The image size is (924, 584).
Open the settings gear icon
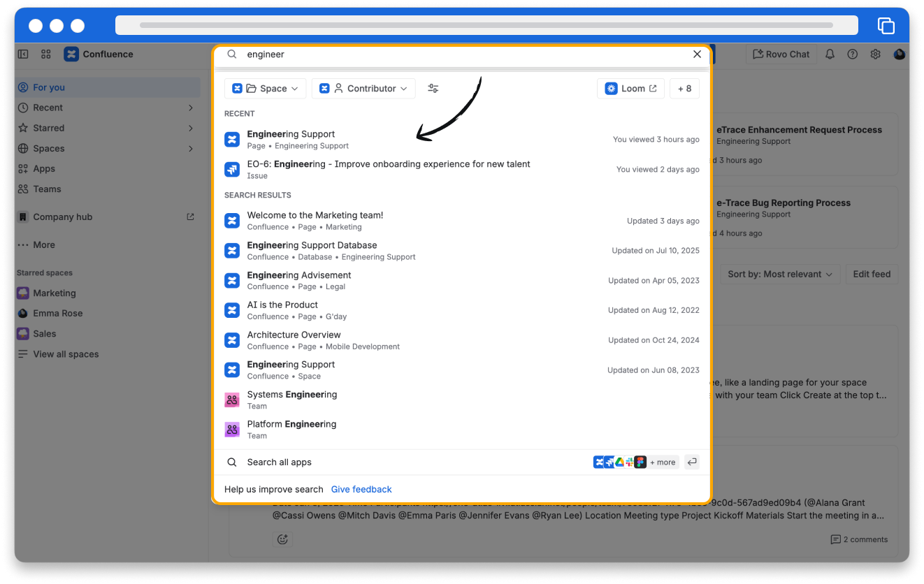click(x=876, y=54)
